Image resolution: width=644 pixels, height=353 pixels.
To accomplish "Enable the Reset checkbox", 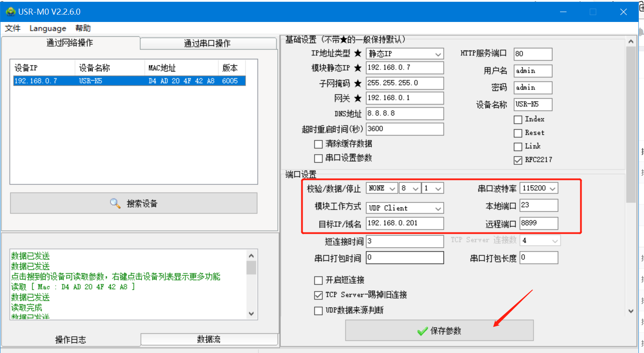I will tap(518, 133).
